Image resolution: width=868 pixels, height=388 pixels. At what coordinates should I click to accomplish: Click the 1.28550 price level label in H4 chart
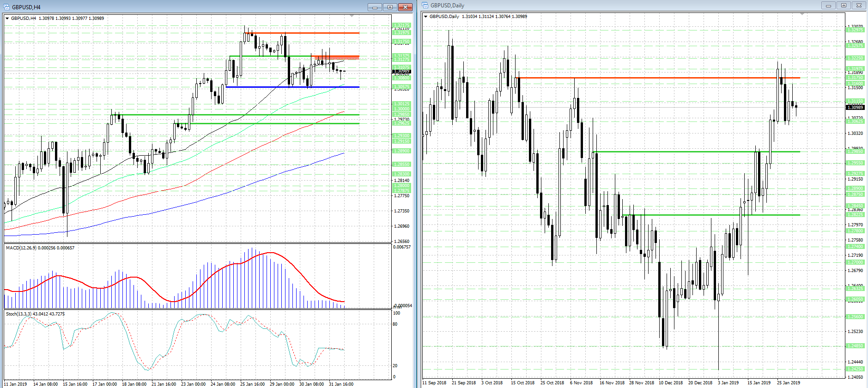coord(401,164)
